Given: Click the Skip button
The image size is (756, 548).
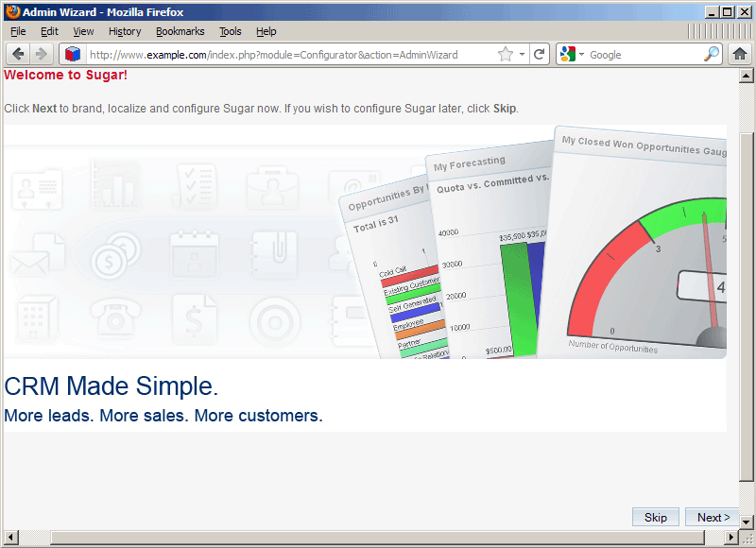Looking at the screenshot, I should [x=655, y=517].
